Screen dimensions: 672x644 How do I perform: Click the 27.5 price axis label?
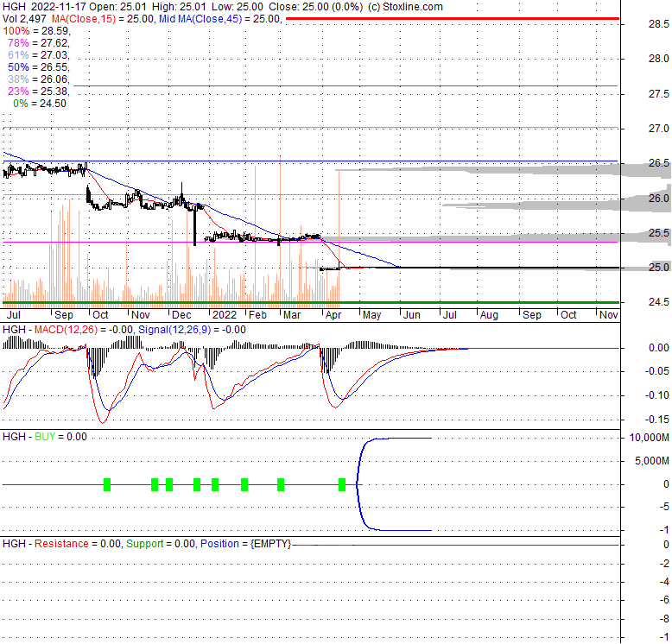point(658,94)
